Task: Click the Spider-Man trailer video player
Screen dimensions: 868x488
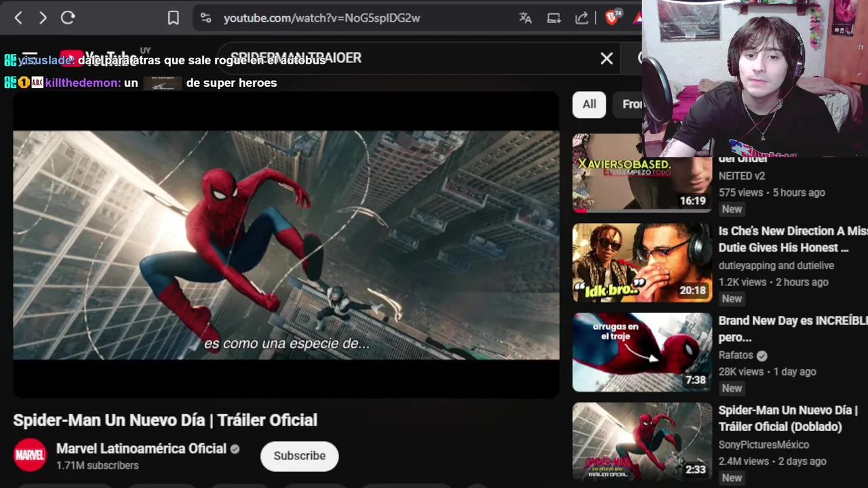Action: click(286, 245)
